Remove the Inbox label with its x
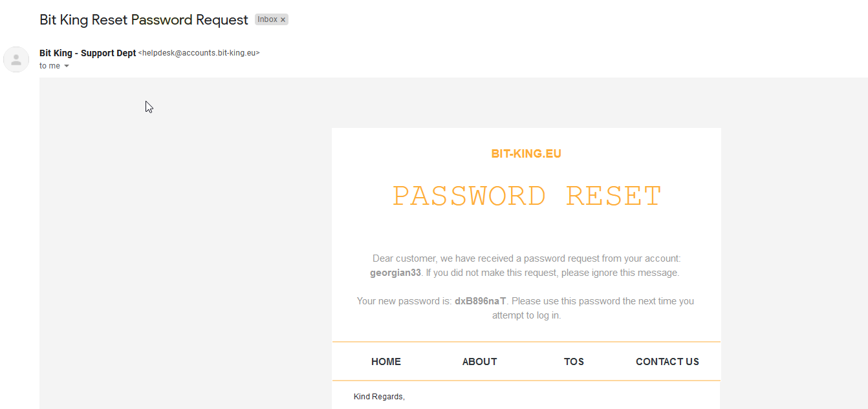Image resolution: width=868 pixels, height=409 pixels. pyautogui.click(x=283, y=20)
